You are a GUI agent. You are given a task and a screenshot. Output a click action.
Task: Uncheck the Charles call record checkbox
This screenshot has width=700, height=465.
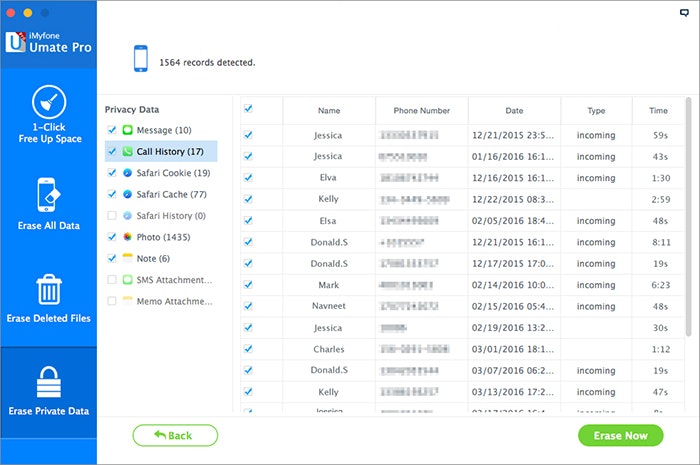coord(248,349)
